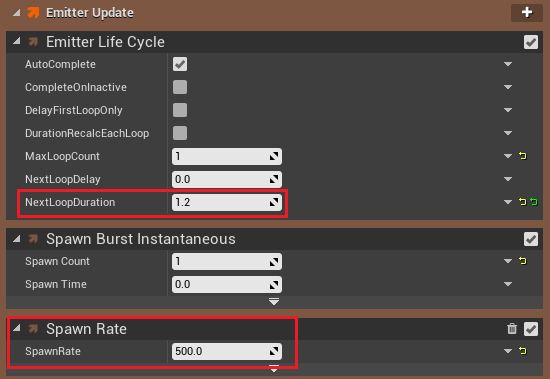Click the orange Emitter Update arrow icon
The image size is (550, 379).
coord(33,13)
